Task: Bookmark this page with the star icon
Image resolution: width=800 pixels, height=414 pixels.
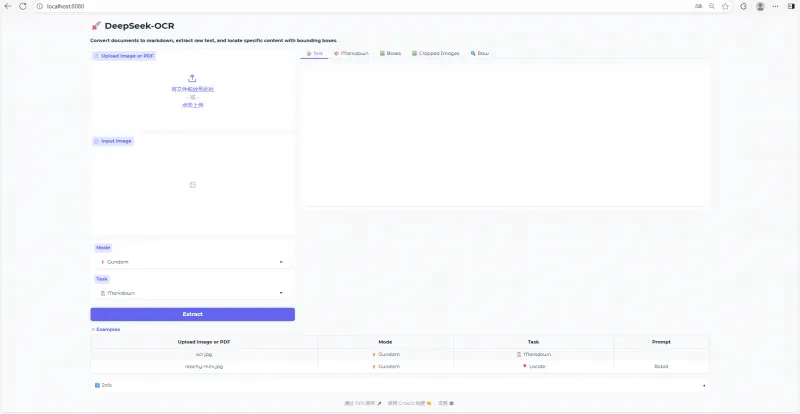Action: pyautogui.click(x=726, y=6)
